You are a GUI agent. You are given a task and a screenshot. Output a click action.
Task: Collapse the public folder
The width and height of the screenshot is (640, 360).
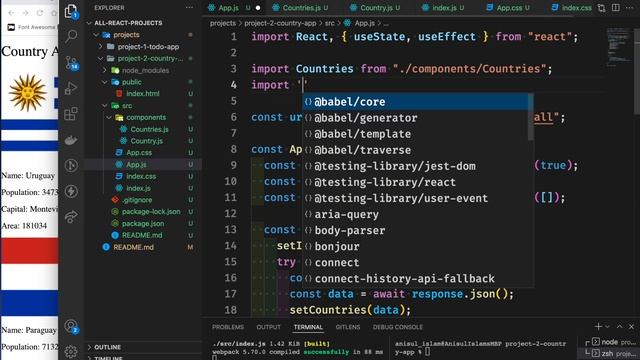(105, 82)
